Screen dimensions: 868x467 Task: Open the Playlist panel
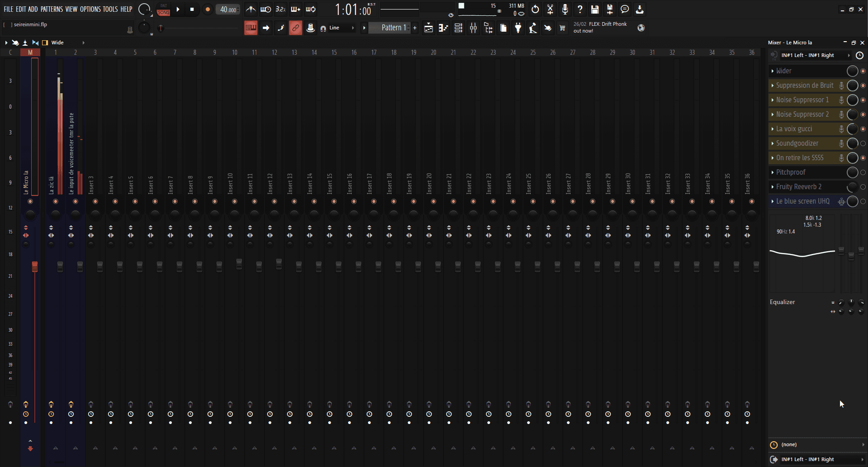[x=428, y=28]
